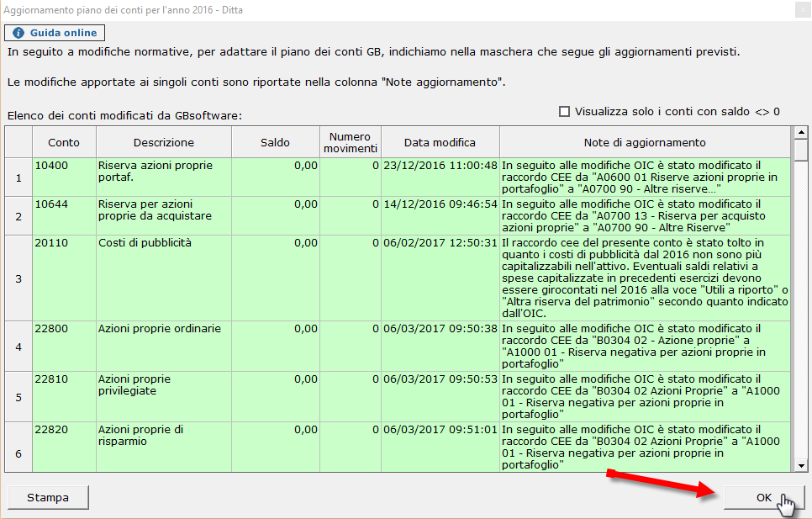
Task: Click the table's vertical scrollbar thumb
Action: [801, 151]
